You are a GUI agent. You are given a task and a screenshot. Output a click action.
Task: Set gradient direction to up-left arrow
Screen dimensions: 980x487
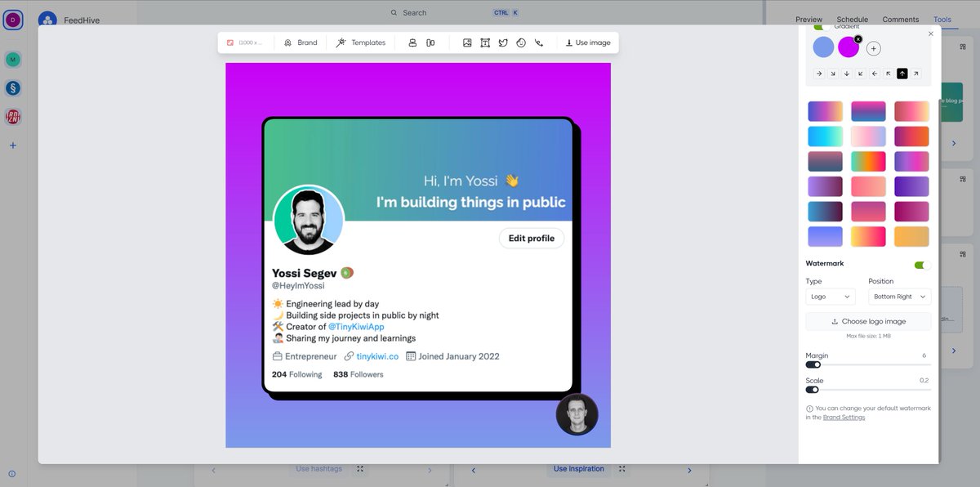pyautogui.click(x=889, y=74)
